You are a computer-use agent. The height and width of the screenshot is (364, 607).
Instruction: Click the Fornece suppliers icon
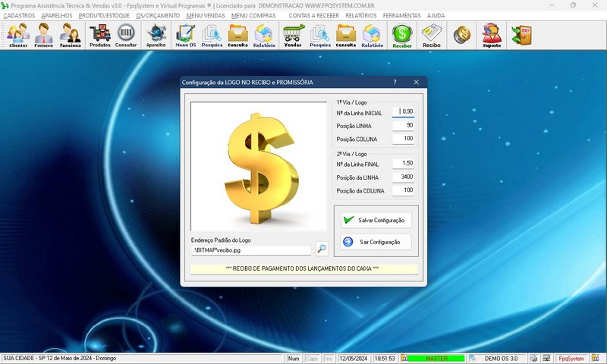[x=43, y=35]
